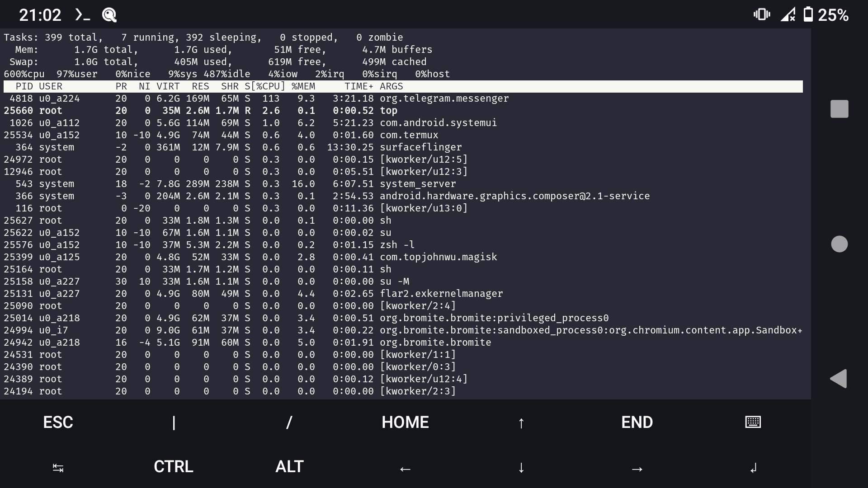This screenshot has height=488, width=868.
Task: Tap the battery icon next to 25%
Action: [x=808, y=14]
